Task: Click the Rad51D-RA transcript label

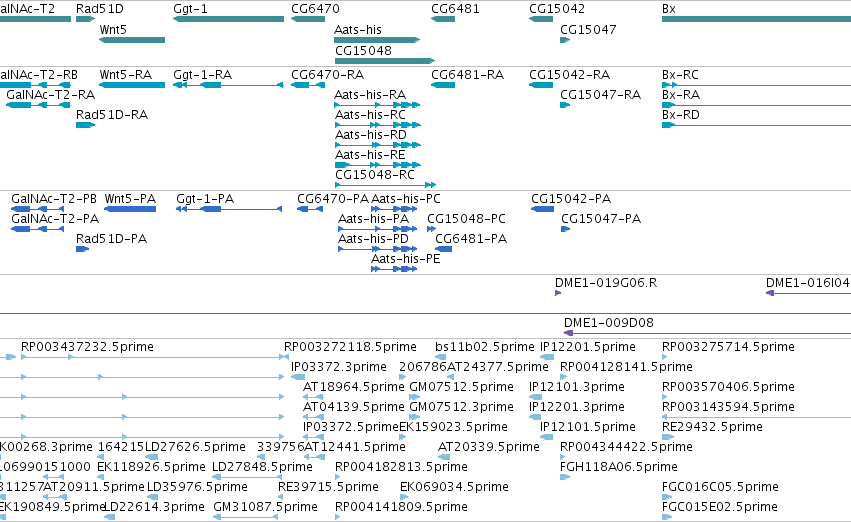Action: click(x=112, y=114)
